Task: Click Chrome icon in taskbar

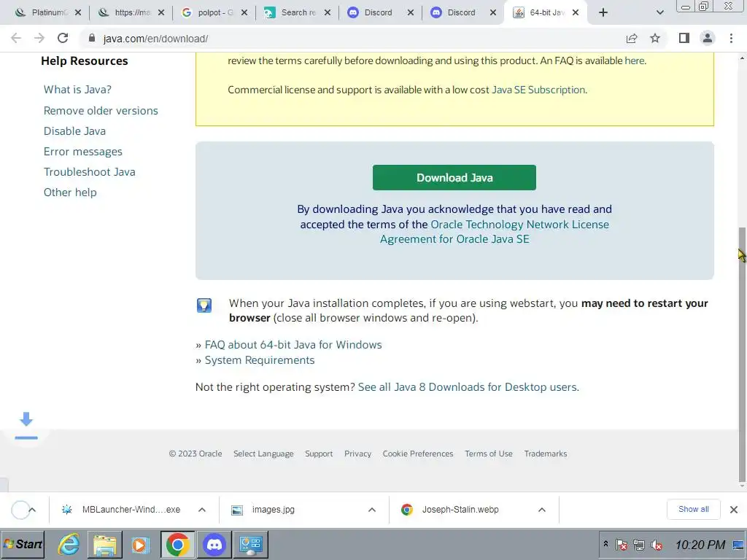Action: (x=177, y=544)
